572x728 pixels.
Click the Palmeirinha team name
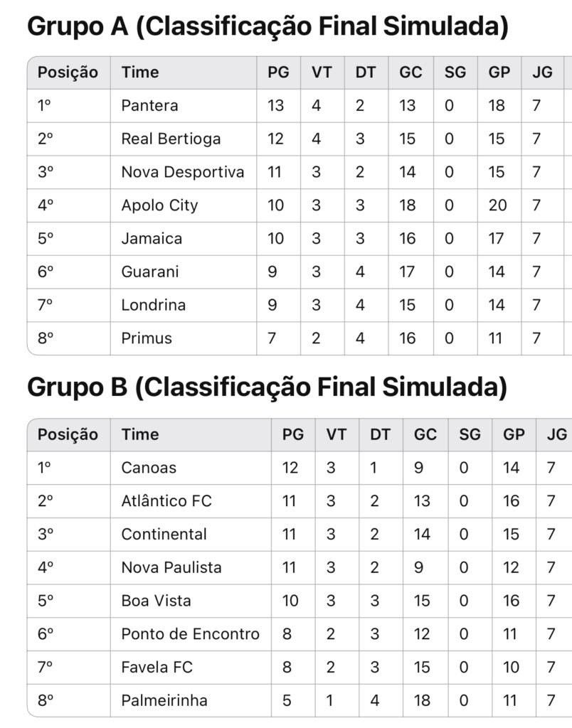tap(164, 700)
